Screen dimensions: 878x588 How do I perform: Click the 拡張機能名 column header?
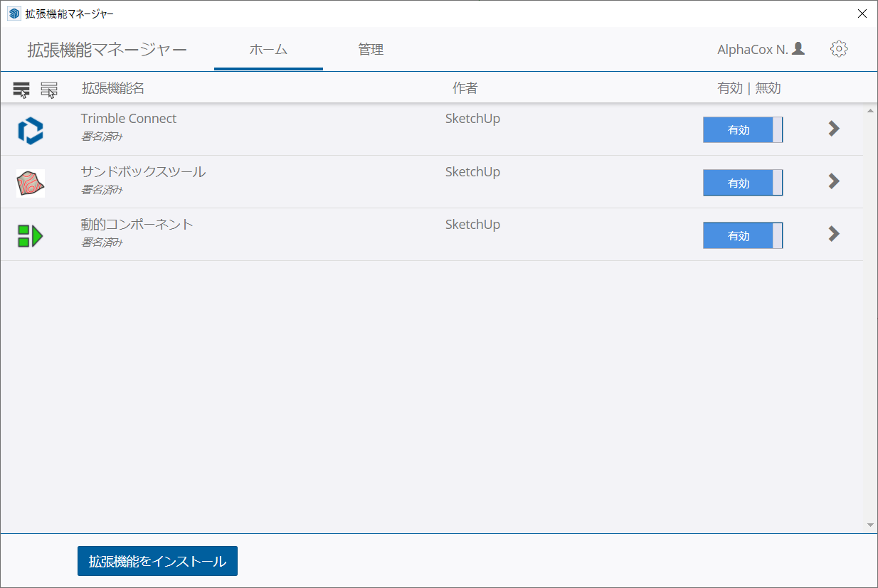tap(113, 88)
